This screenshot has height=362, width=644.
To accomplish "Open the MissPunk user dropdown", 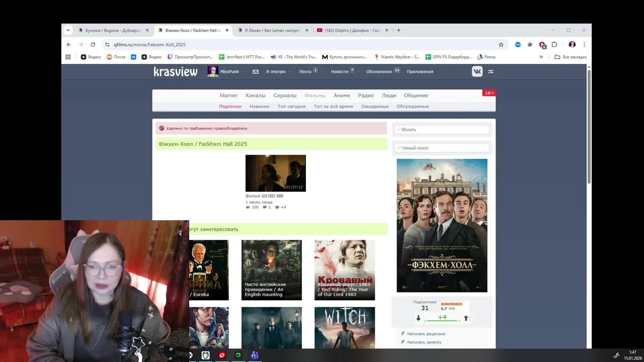I will click(x=232, y=71).
